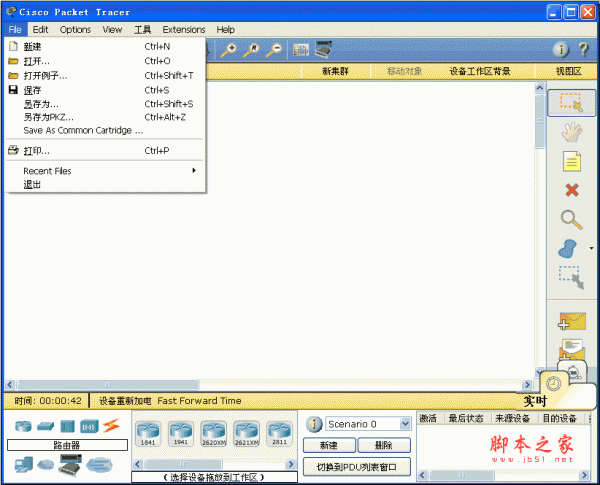600x485 pixels.
Task: Activate the Select tool
Action: coord(571,103)
